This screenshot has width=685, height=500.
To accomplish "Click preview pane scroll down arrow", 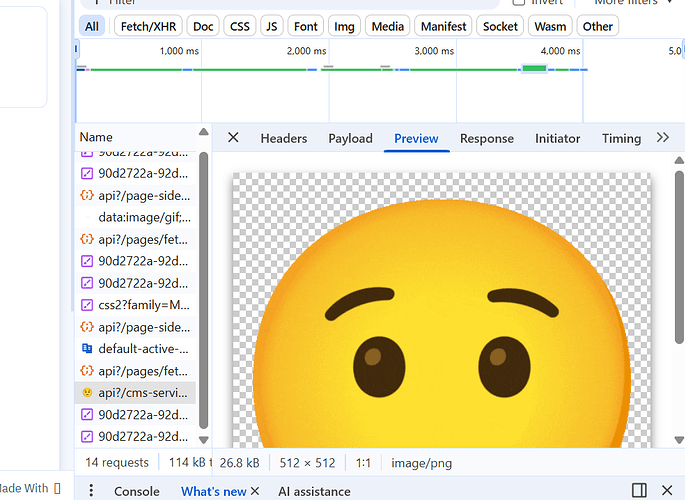I will click(679, 440).
